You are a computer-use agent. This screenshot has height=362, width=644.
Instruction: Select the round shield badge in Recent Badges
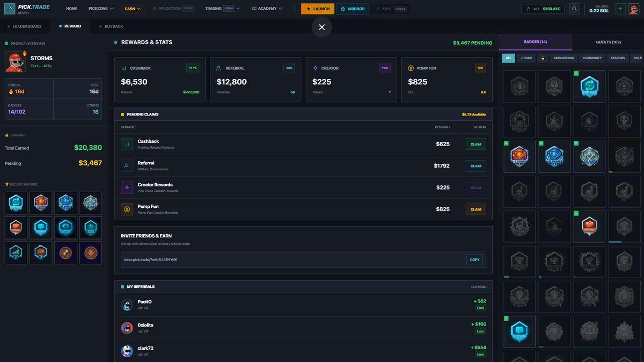pos(90,252)
